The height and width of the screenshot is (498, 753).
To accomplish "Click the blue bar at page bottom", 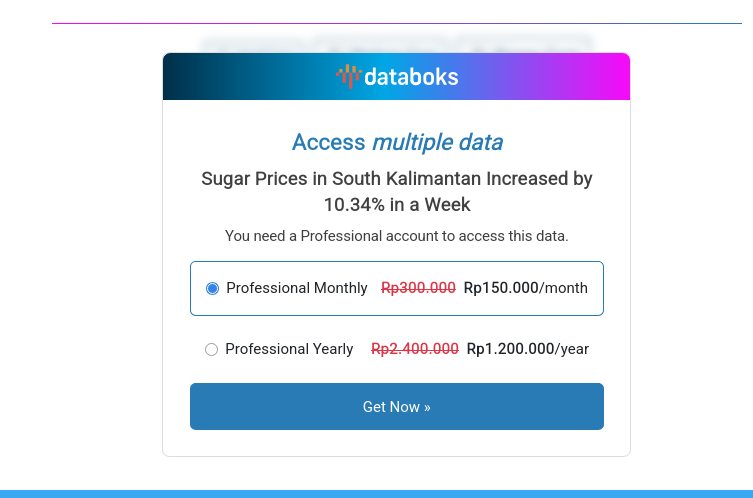I will pyautogui.click(x=376, y=493).
